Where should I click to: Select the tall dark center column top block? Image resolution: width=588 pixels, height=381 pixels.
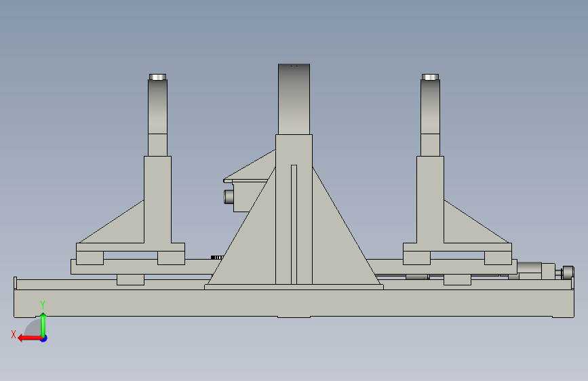coord(294,99)
